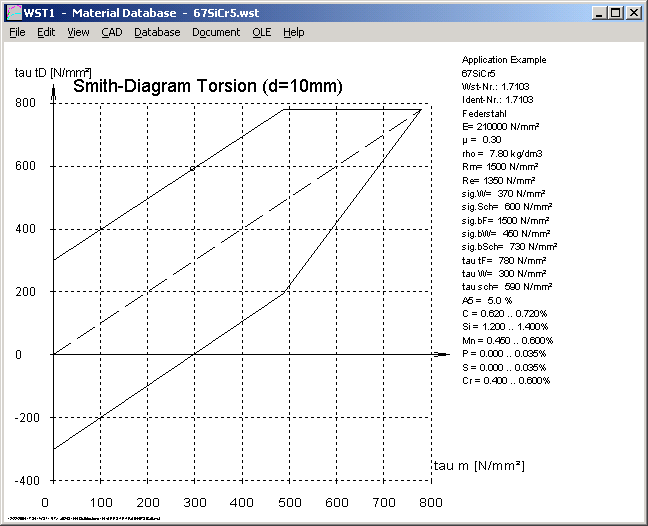Image resolution: width=648 pixels, height=526 pixels.
Task: Open the View menu
Action: tap(78, 32)
